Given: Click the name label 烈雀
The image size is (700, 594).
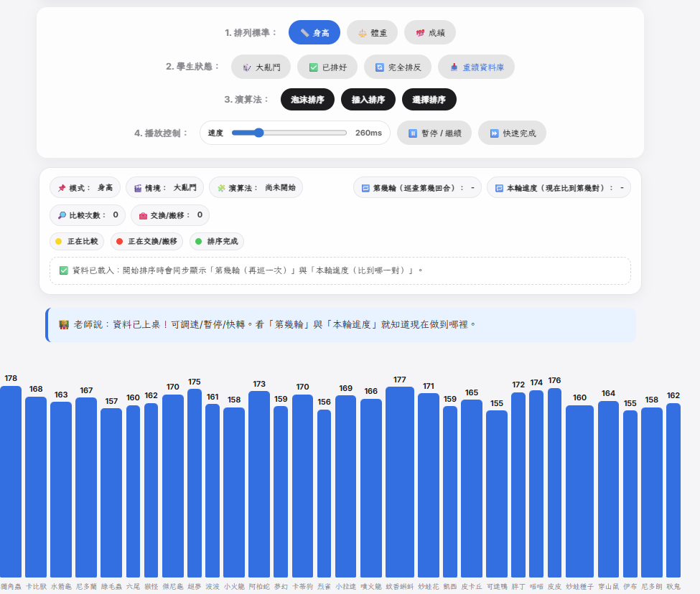Looking at the screenshot, I should 324,586.
